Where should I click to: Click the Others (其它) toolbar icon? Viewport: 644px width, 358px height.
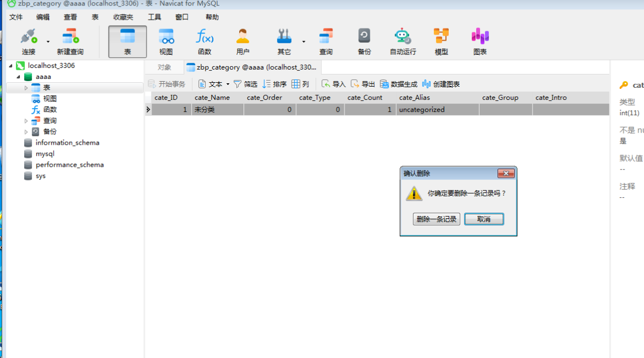point(284,42)
